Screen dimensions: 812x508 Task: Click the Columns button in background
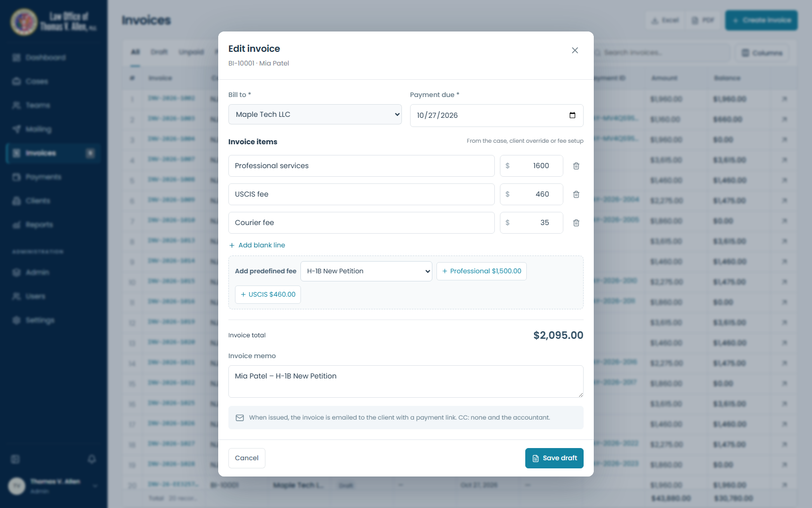(x=762, y=53)
